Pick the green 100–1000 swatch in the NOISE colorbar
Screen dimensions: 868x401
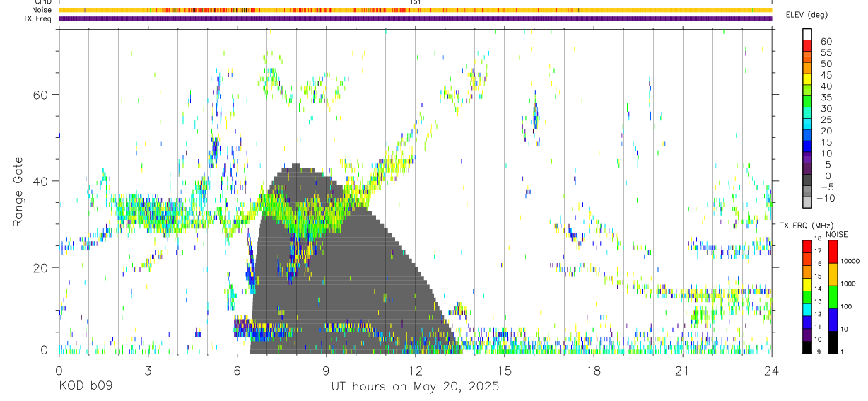click(x=833, y=297)
